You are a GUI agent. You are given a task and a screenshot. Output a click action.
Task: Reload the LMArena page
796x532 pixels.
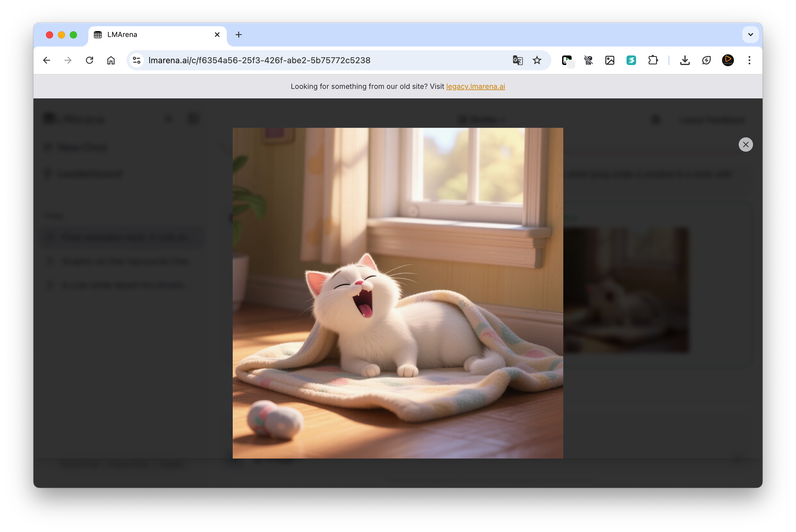[90, 61]
